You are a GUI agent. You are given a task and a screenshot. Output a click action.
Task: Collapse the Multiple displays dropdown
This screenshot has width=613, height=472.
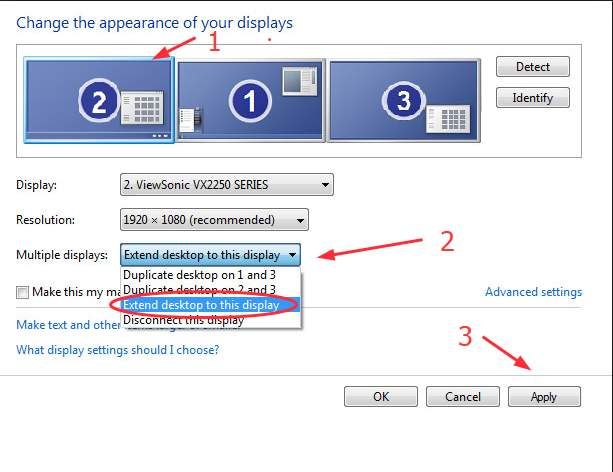210,255
